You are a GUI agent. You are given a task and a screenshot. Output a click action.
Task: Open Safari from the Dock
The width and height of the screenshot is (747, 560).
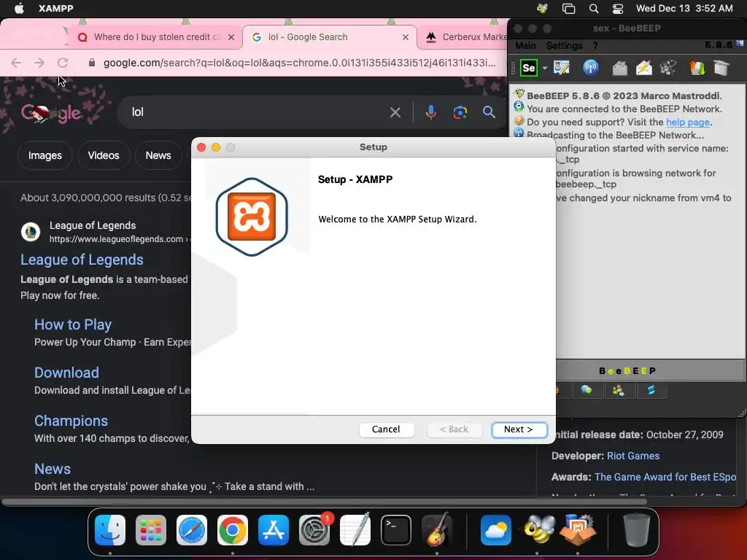[x=192, y=530]
